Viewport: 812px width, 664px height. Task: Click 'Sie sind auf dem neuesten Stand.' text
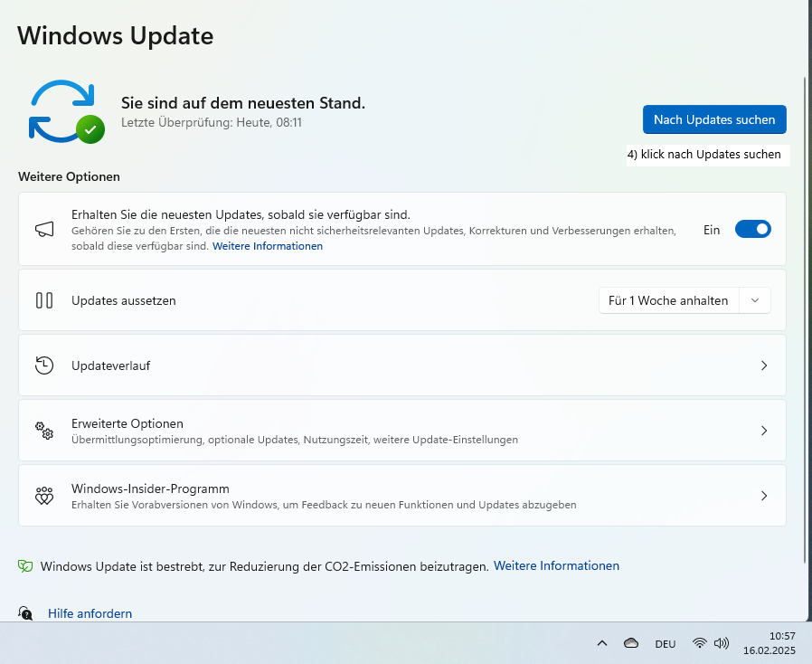(x=243, y=103)
